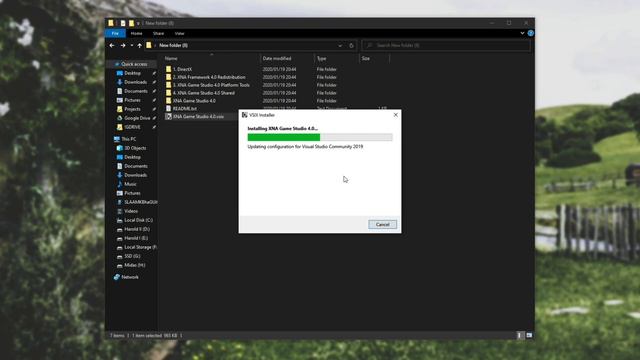
Task: Open the SSD (G:) drive
Action: tap(132, 256)
